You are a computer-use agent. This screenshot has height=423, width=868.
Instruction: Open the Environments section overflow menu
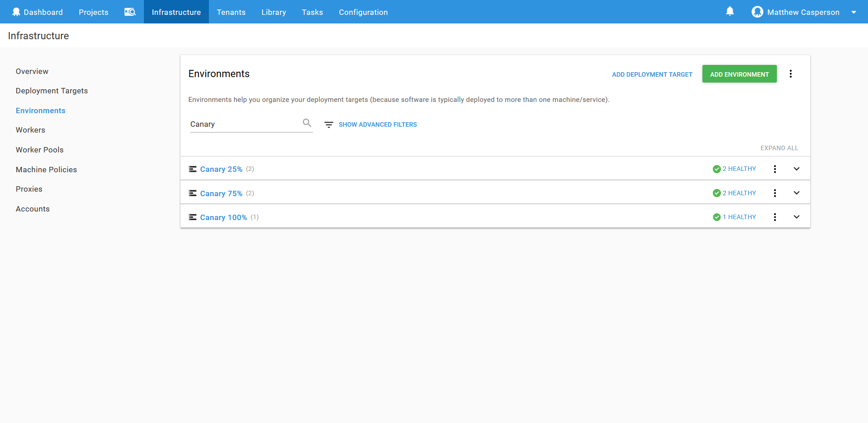(790, 74)
